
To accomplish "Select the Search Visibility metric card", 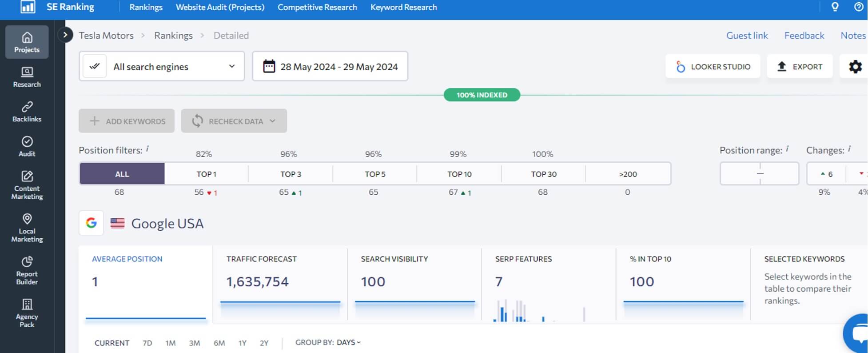I will point(415,285).
